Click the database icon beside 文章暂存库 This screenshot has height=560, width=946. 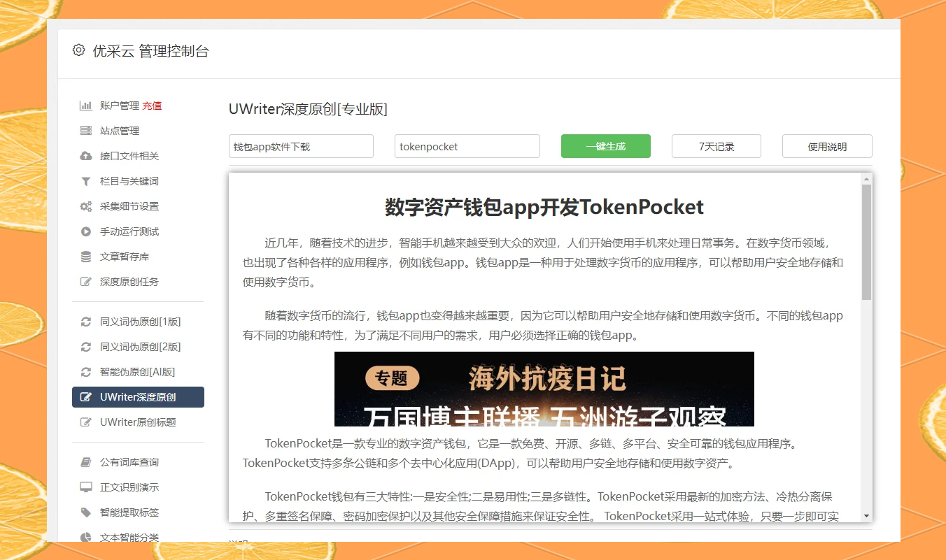(86, 257)
